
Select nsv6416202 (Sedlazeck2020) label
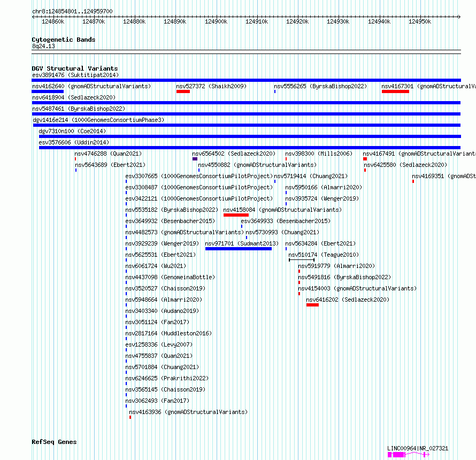348,300
